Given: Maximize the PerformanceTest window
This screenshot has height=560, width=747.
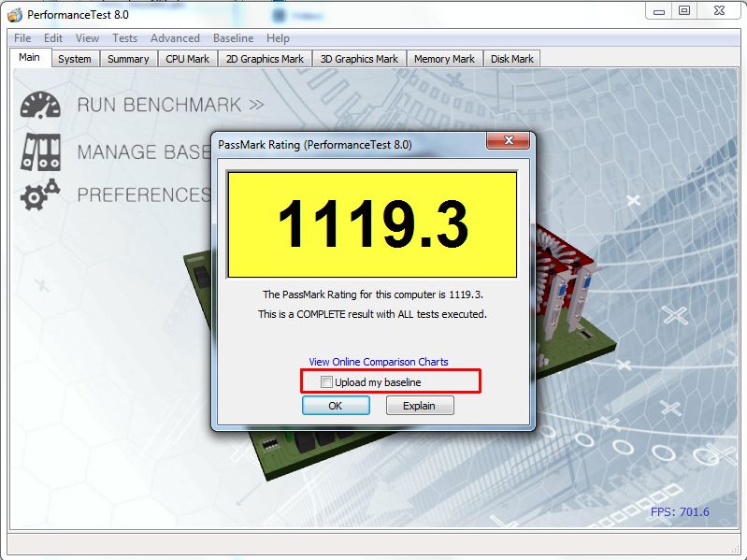Looking at the screenshot, I should pos(684,10).
